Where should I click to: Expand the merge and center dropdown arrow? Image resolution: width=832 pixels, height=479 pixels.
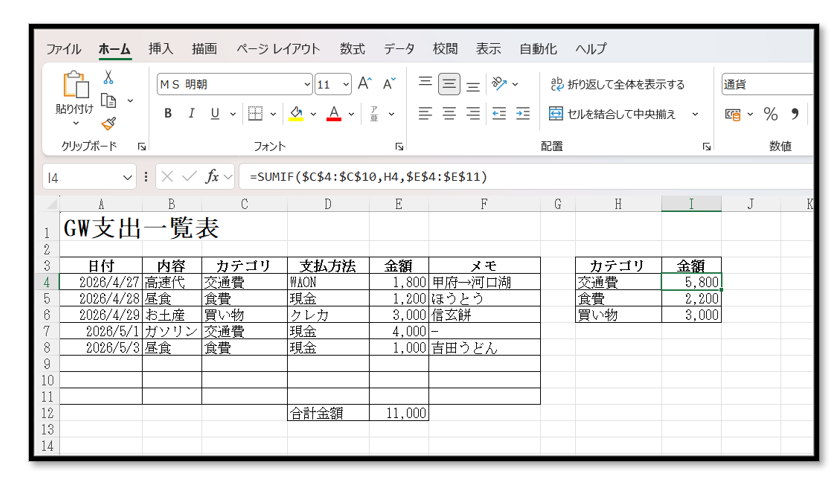(x=695, y=114)
